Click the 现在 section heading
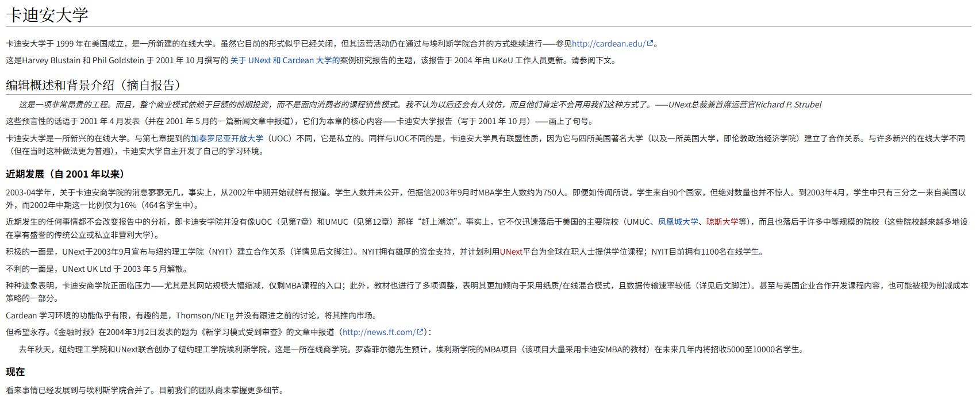The image size is (980, 400). click(x=16, y=372)
